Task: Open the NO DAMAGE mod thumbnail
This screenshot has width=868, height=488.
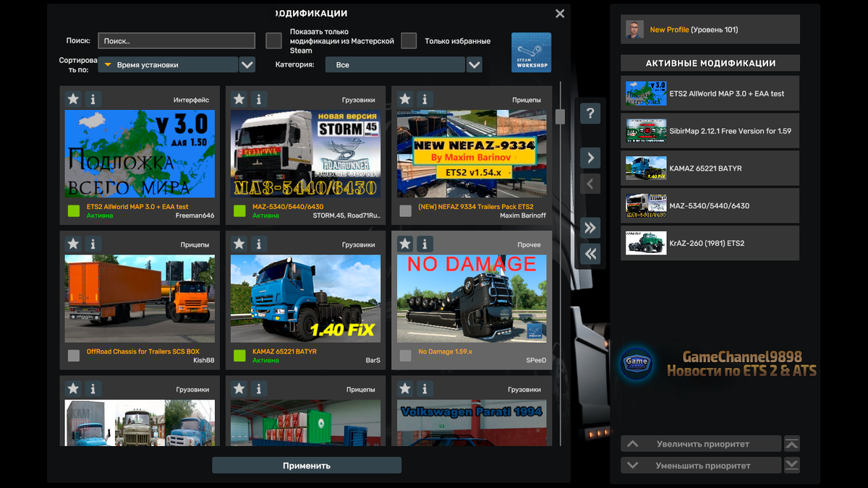Action: coord(472,299)
